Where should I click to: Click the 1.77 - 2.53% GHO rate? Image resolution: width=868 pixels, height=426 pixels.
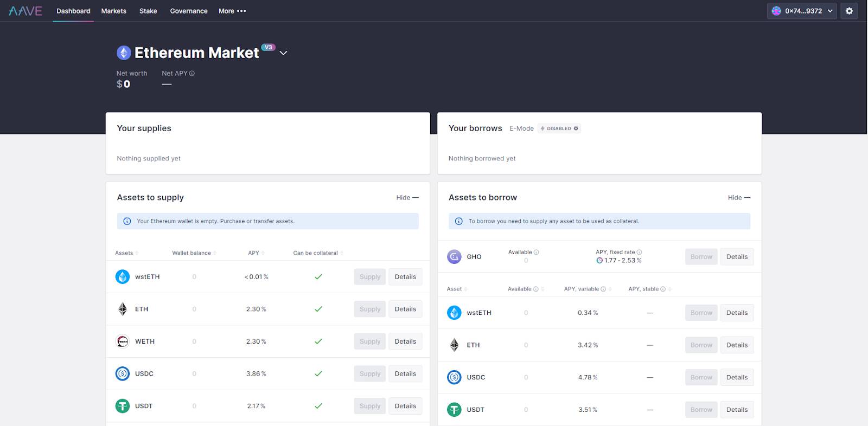[x=623, y=261]
